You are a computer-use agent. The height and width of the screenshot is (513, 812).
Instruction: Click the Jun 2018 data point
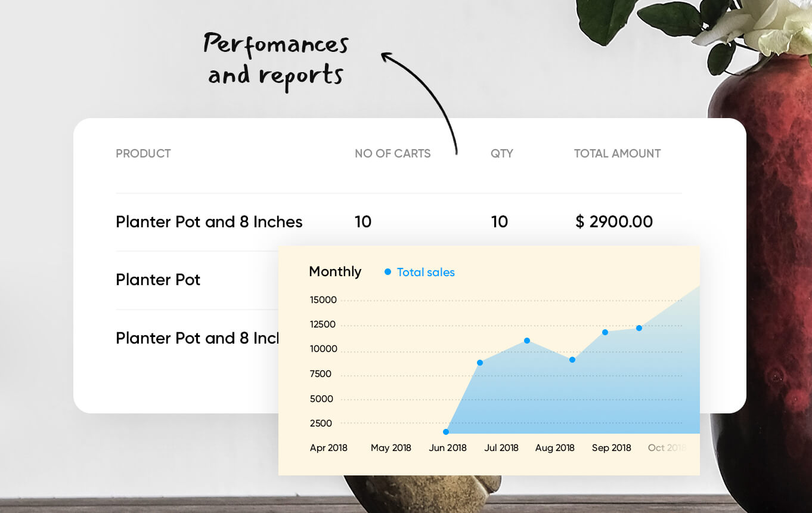(x=446, y=432)
